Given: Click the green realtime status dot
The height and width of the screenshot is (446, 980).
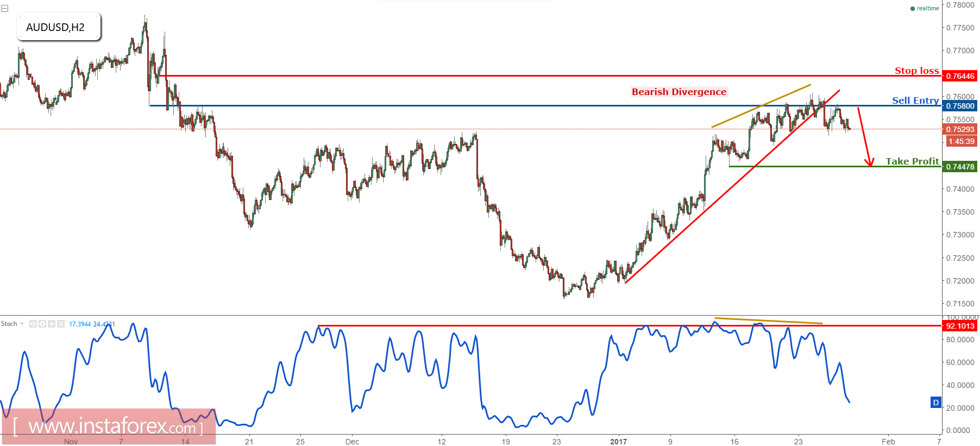Looking at the screenshot, I should click(913, 9).
